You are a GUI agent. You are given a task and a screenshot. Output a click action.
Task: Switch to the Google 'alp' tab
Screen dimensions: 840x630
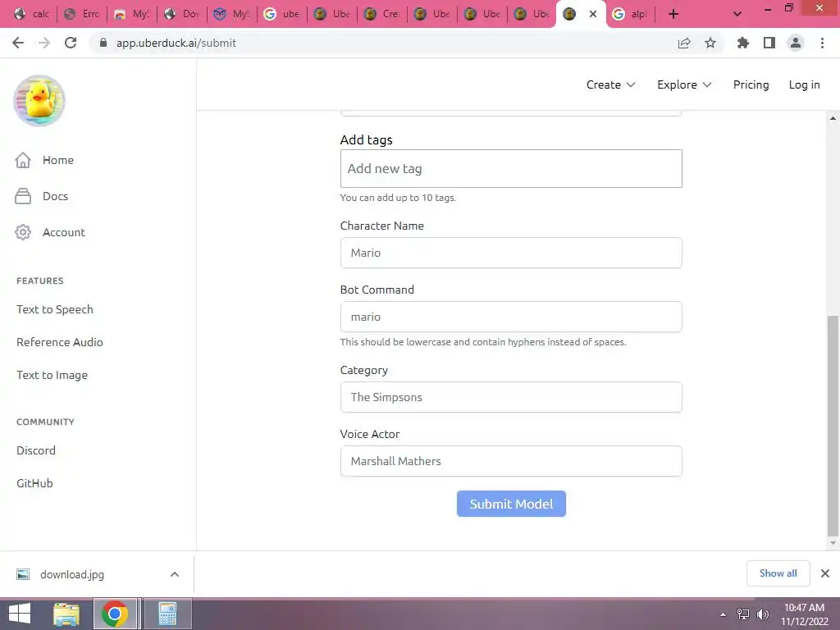[630, 14]
